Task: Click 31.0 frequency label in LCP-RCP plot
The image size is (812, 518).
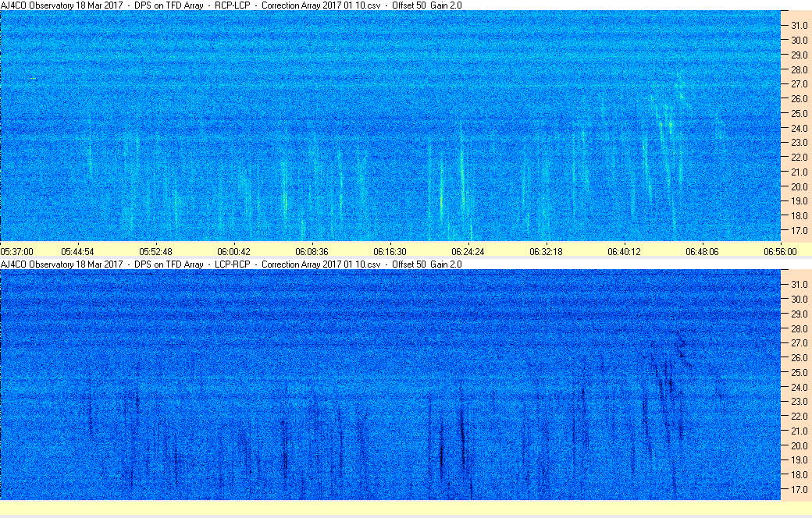Action: coord(799,285)
